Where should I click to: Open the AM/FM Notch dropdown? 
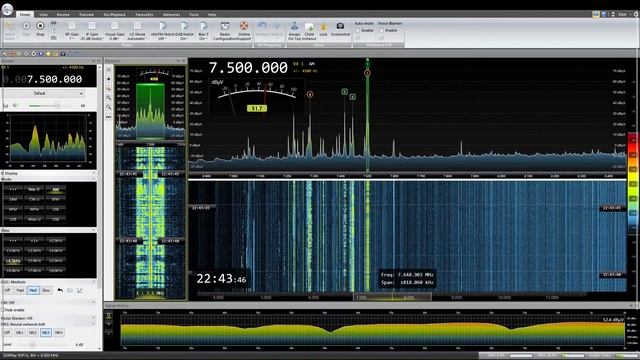coord(162,31)
